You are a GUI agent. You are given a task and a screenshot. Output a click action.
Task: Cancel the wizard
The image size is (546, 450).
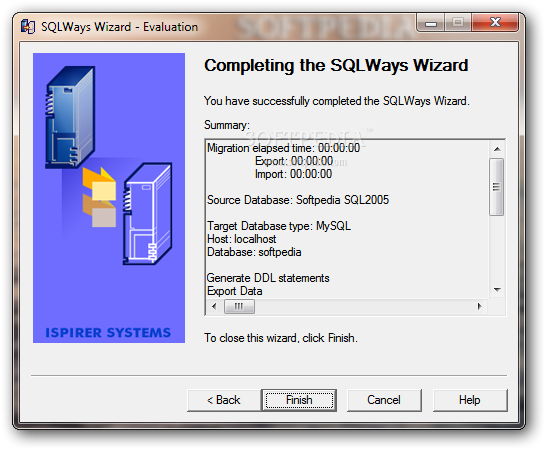[384, 400]
